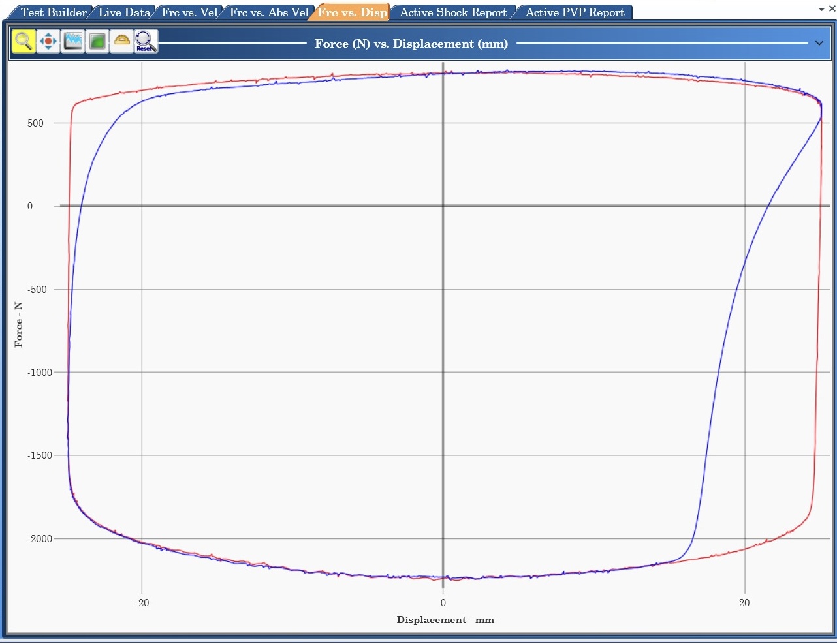Reset the graph zoom

[146, 42]
